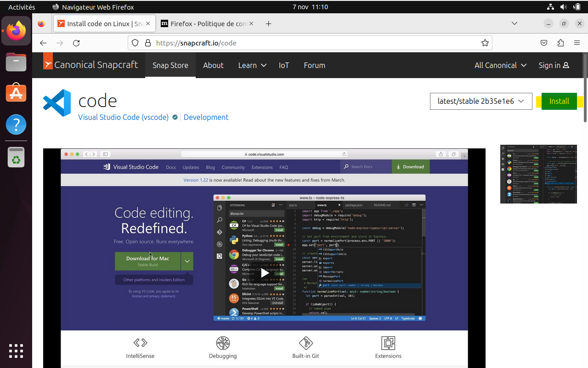Screen dimensions: 588x368
Task: Bookmark this page with star icon
Action: 485,43
